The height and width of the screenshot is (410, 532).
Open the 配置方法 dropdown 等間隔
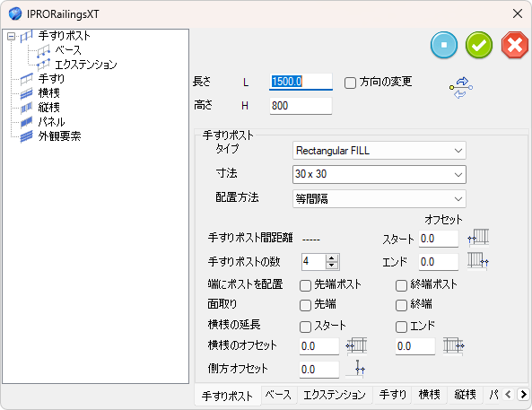[x=379, y=198]
